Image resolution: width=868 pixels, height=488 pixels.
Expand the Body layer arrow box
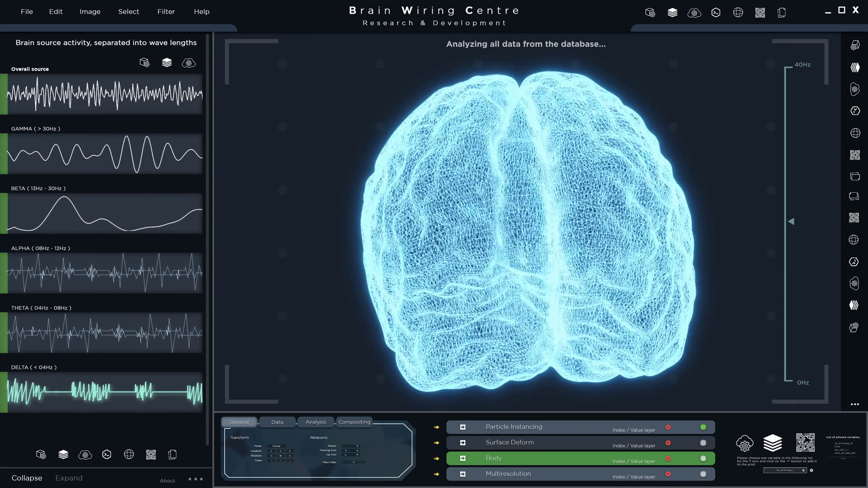(x=462, y=458)
